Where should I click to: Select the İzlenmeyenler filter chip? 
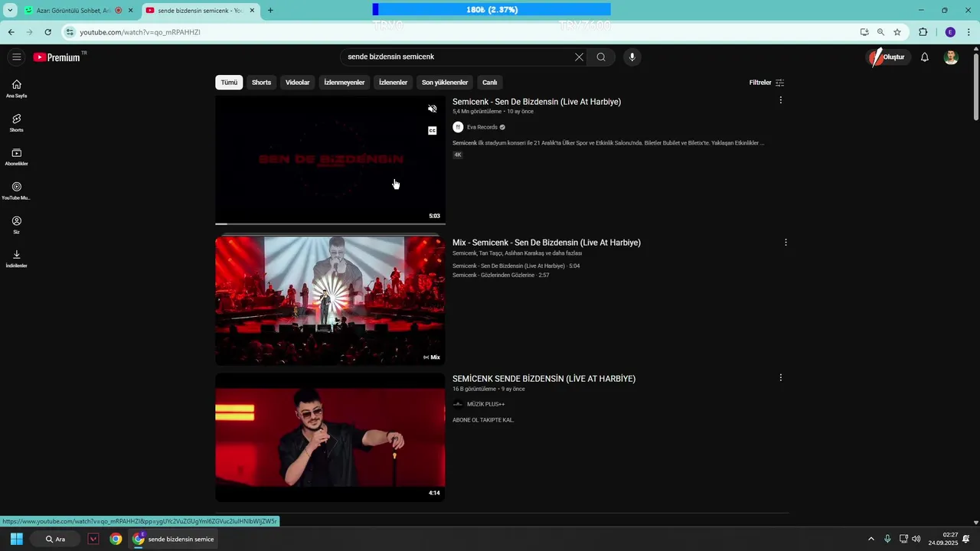pos(345,83)
